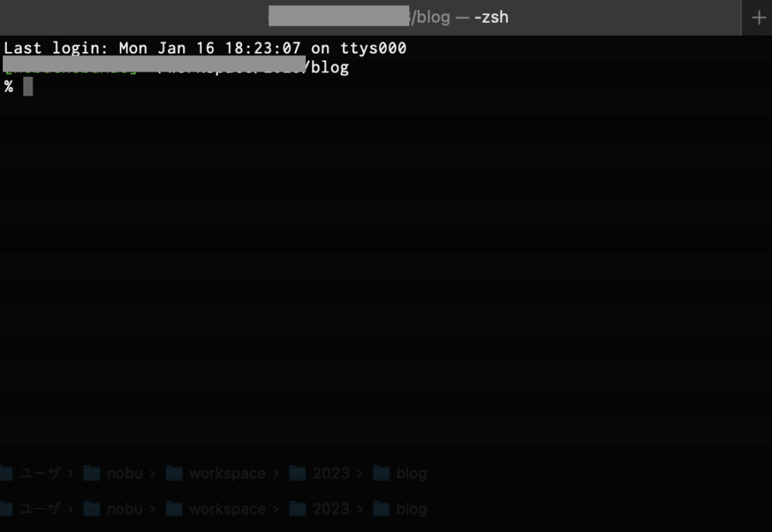Open a new terminal tab with plus button
This screenshot has height=532, width=772.
[758, 17]
